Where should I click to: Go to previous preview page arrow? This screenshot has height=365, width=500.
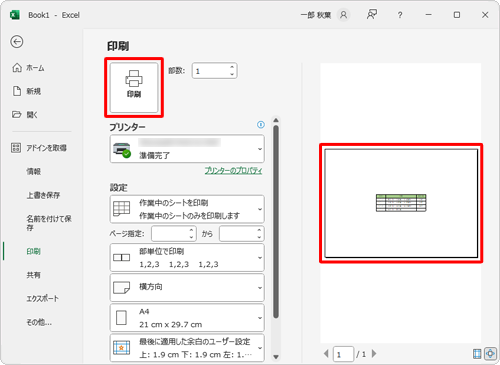click(326, 354)
